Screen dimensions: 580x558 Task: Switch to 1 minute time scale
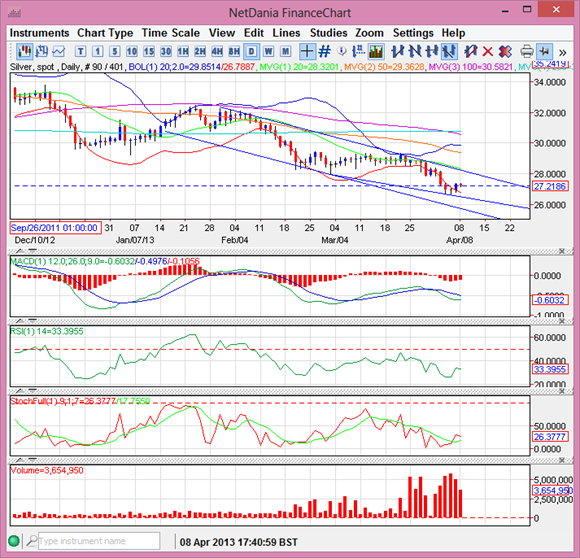97,51
